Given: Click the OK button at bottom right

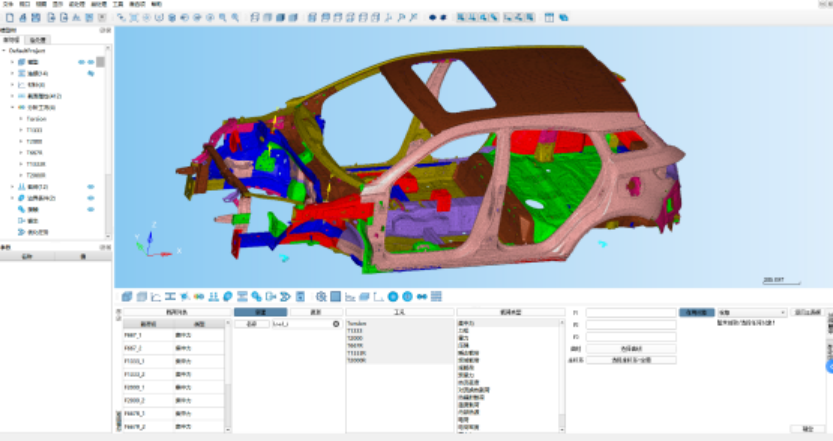Looking at the screenshot, I should (808, 428).
